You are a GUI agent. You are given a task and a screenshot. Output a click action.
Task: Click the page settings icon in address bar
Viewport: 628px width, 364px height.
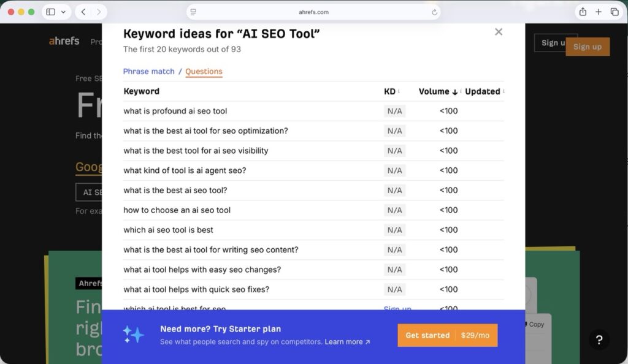pyautogui.click(x=193, y=12)
